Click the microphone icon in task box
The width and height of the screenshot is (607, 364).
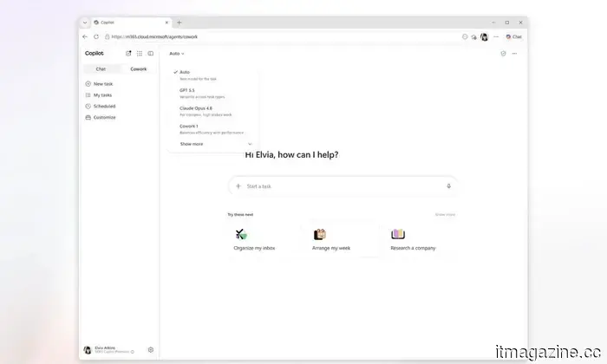click(x=448, y=186)
